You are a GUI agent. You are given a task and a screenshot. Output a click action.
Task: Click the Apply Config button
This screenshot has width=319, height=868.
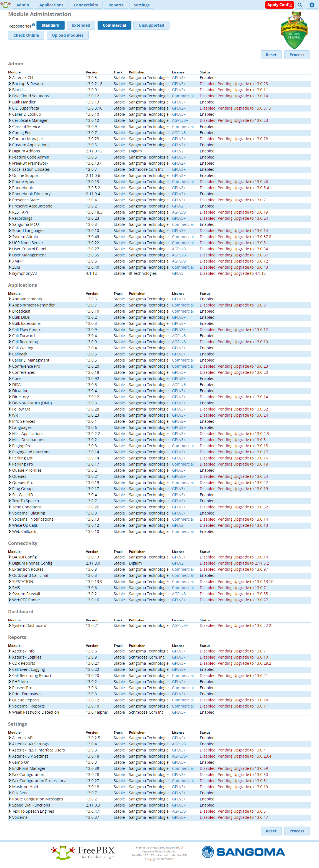click(x=279, y=5)
